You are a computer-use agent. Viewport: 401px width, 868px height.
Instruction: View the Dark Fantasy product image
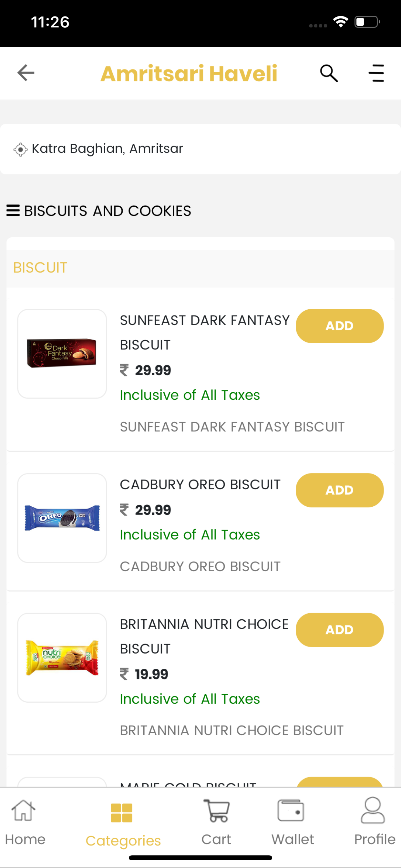[62, 354]
